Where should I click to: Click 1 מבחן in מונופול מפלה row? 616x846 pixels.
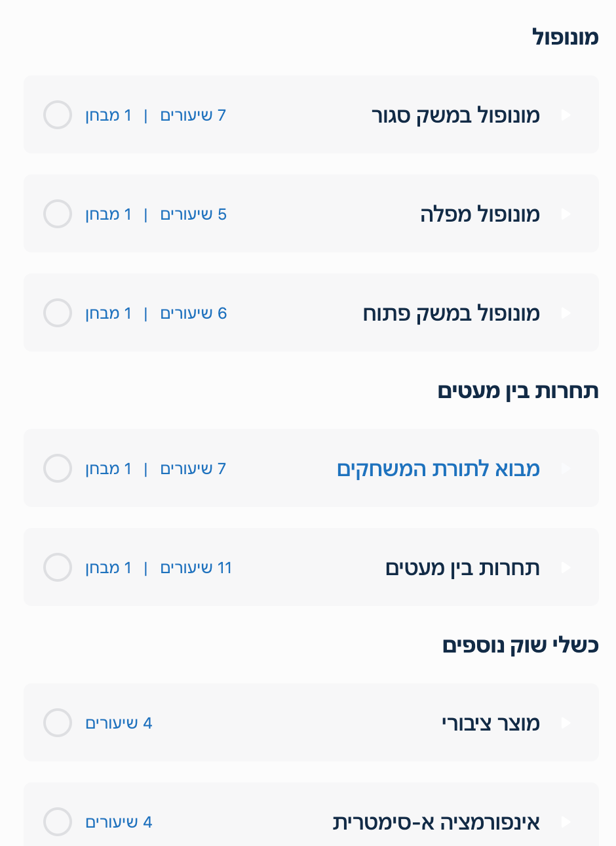pos(108,214)
